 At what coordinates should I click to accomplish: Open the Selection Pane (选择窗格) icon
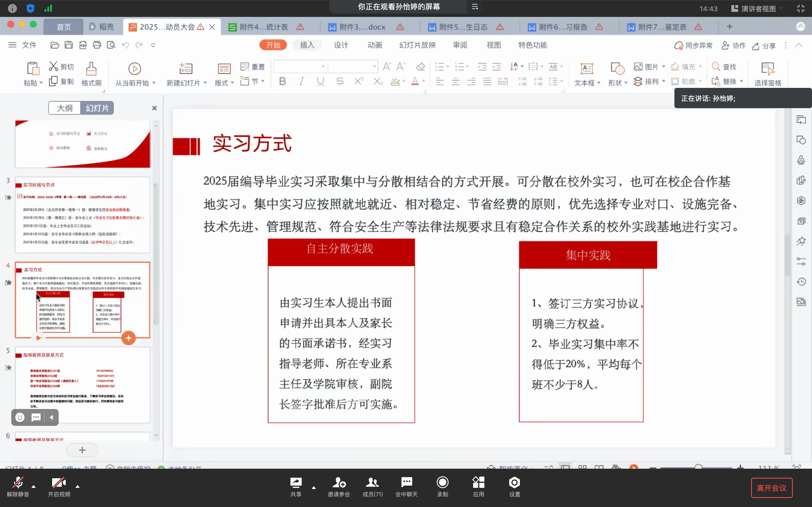(767, 69)
